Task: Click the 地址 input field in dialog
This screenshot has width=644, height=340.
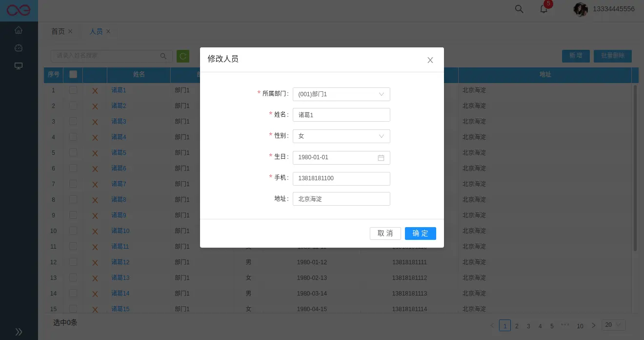Action: point(342,199)
